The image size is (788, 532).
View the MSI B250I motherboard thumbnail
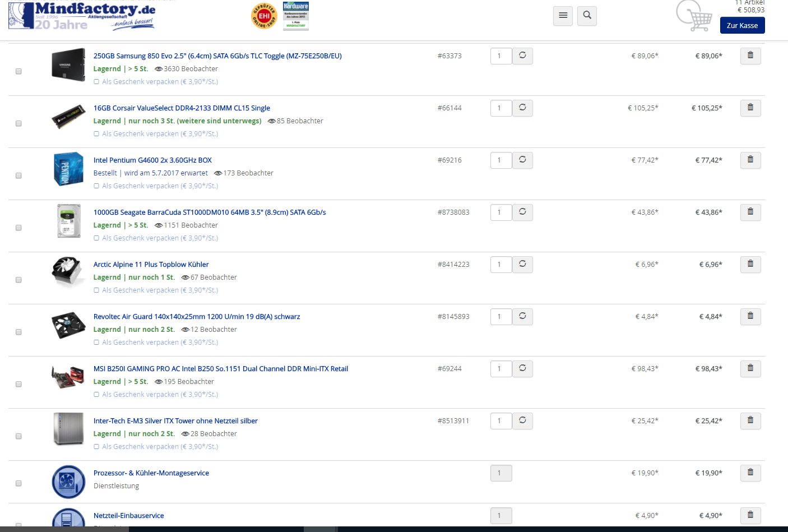click(x=68, y=377)
